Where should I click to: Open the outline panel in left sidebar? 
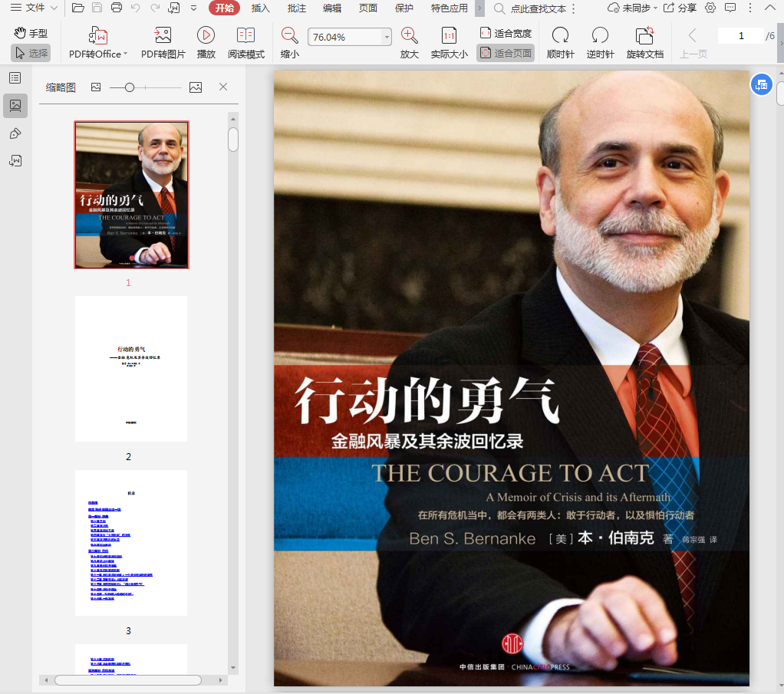click(x=15, y=77)
